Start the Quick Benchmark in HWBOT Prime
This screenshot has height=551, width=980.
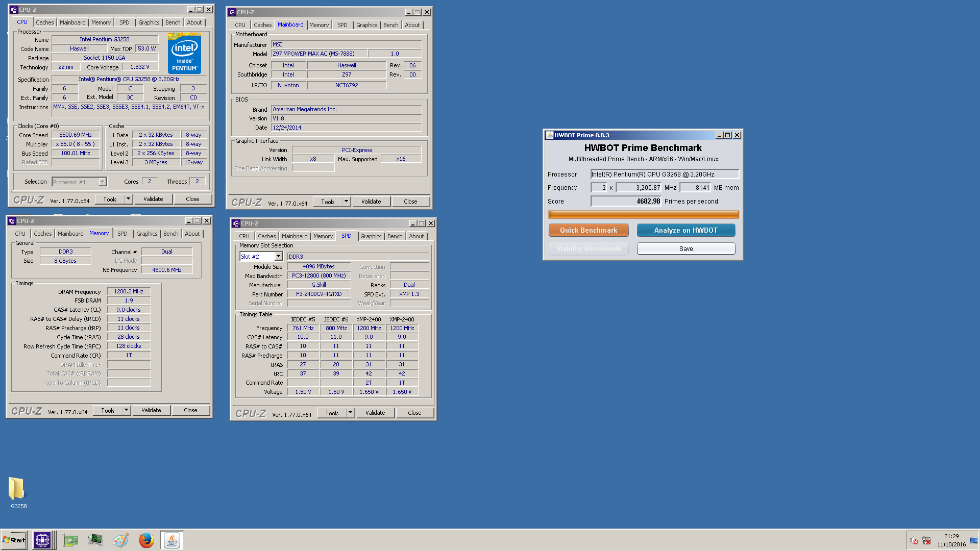(x=589, y=230)
